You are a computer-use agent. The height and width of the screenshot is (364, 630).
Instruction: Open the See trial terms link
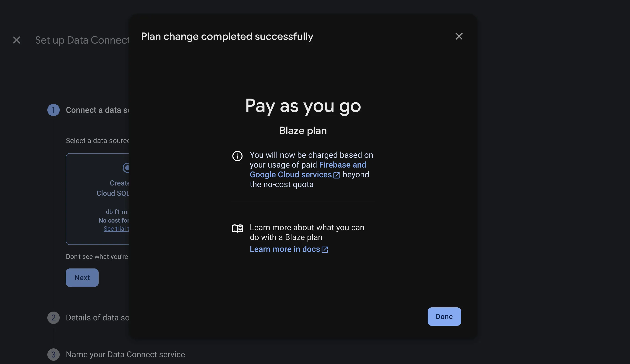coord(116,229)
